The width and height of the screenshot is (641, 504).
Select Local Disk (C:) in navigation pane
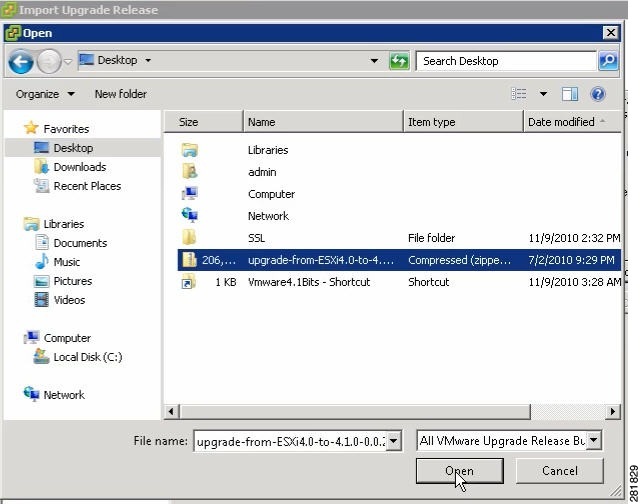(87, 357)
